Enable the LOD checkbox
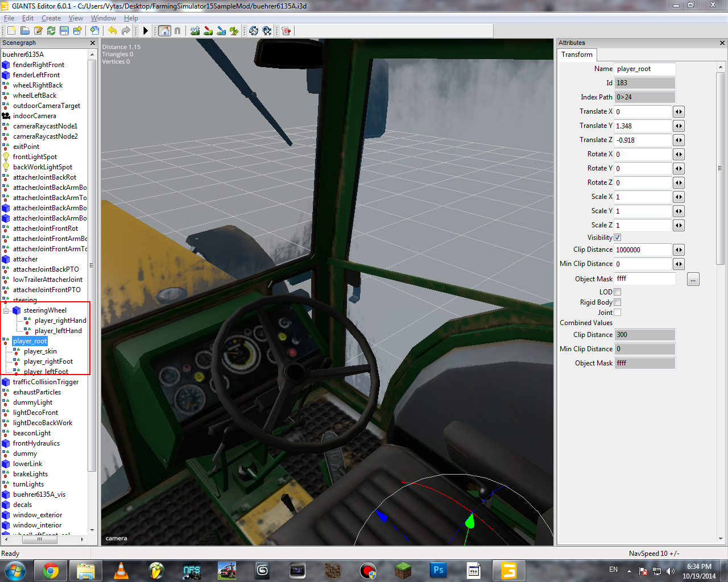This screenshot has height=582, width=728. click(617, 292)
